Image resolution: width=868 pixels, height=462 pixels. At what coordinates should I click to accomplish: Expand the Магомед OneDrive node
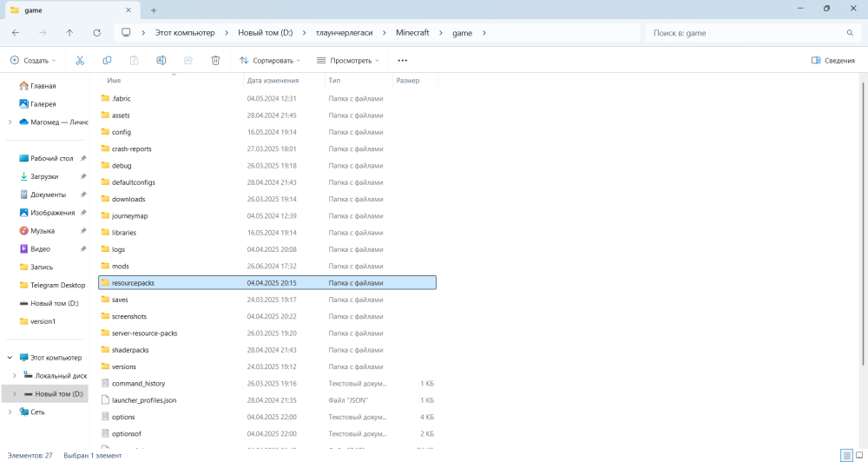coord(10,122)
